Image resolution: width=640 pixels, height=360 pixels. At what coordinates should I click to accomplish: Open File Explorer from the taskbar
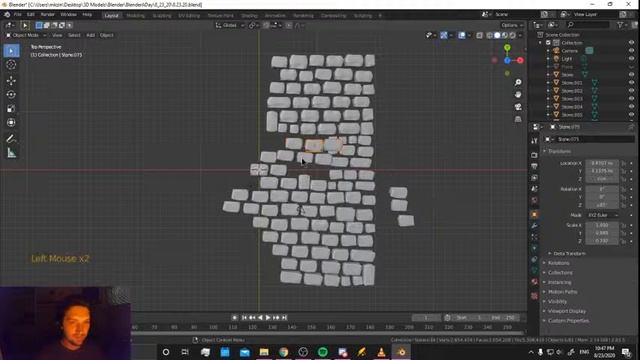[264, 352]
